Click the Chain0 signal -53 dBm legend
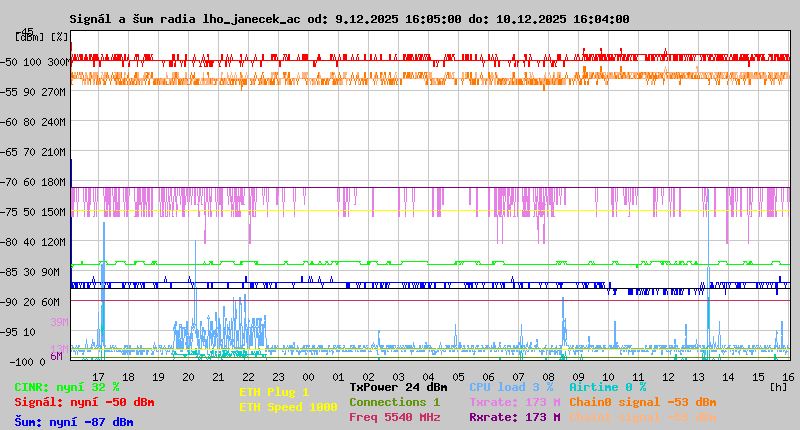The image size is (800, 430). coord(642,402)
